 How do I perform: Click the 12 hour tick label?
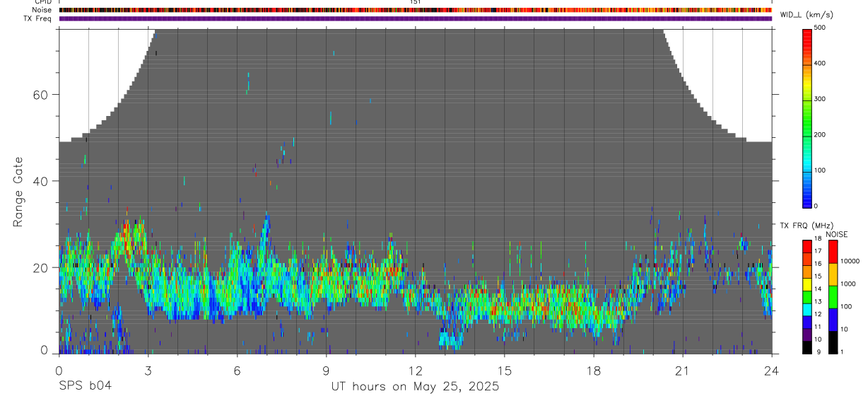(416, 370)
